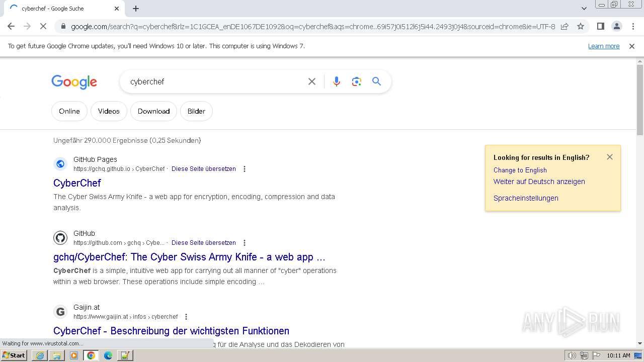Click the GitHub Pages site favicon
644x362 pixels.
(x=60, y=164)
